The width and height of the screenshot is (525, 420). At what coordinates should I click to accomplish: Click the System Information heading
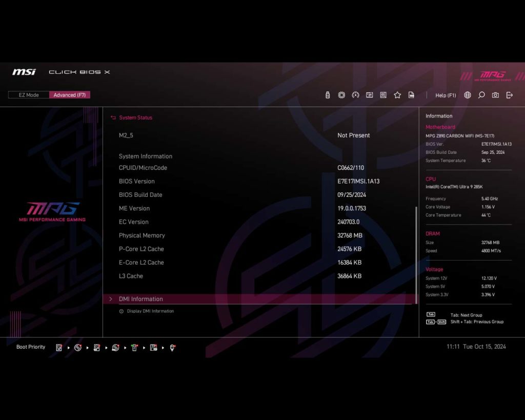(x=146, y=156)
